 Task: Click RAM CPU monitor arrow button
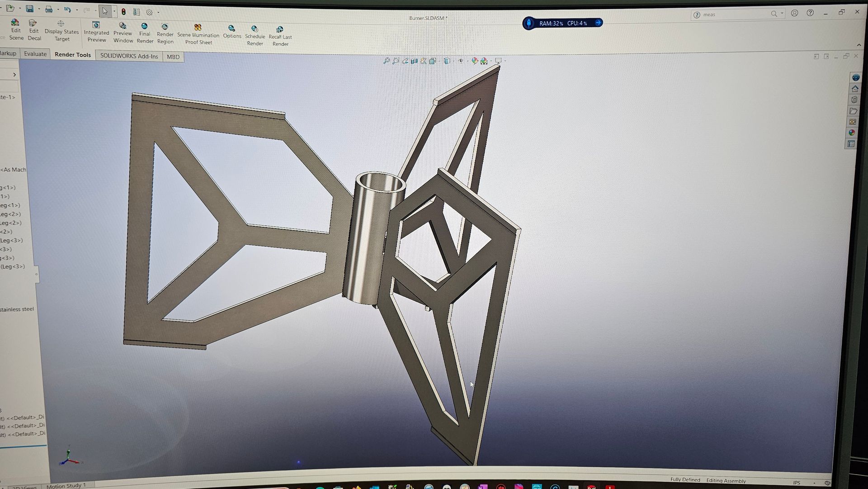pos(598,23)
